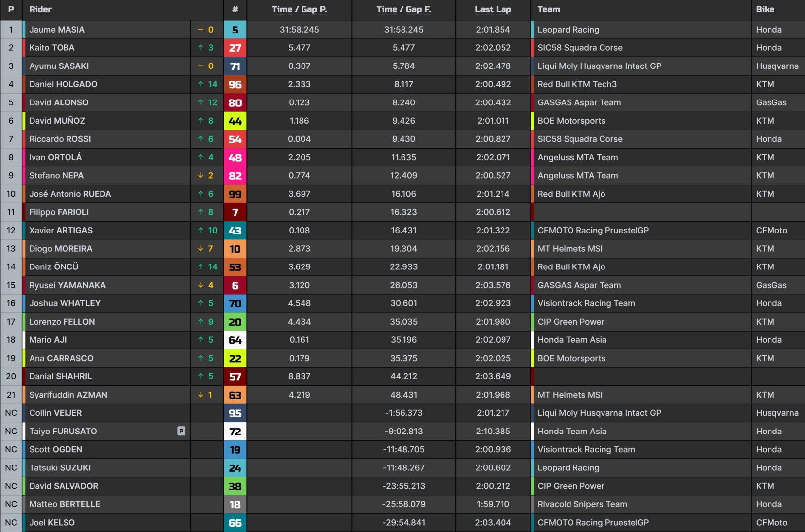Select Collin VEIJER rider name
Viewport: 805px width, 532px height.
coord(56,413)
